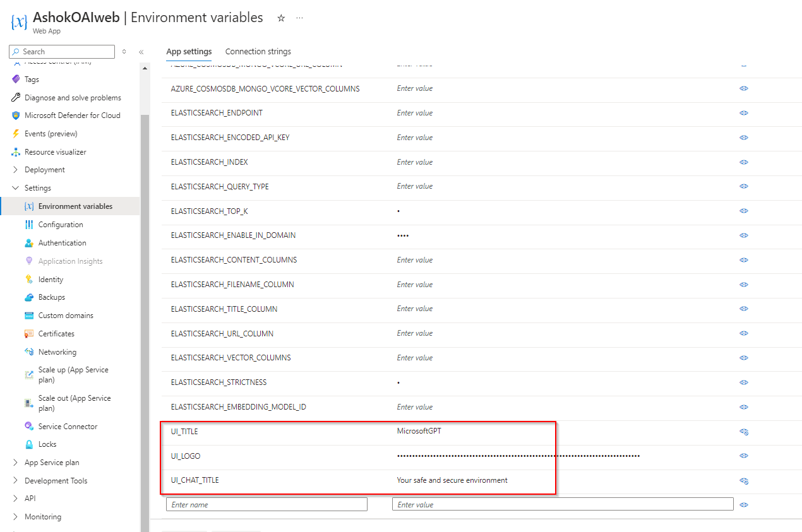This screenshot has height=532, width=802.
Task: Click the AZURE_COSMOSDB_MONGO_VCORE_VECTOR_COLUMNS name
Action: pos(265,89)
